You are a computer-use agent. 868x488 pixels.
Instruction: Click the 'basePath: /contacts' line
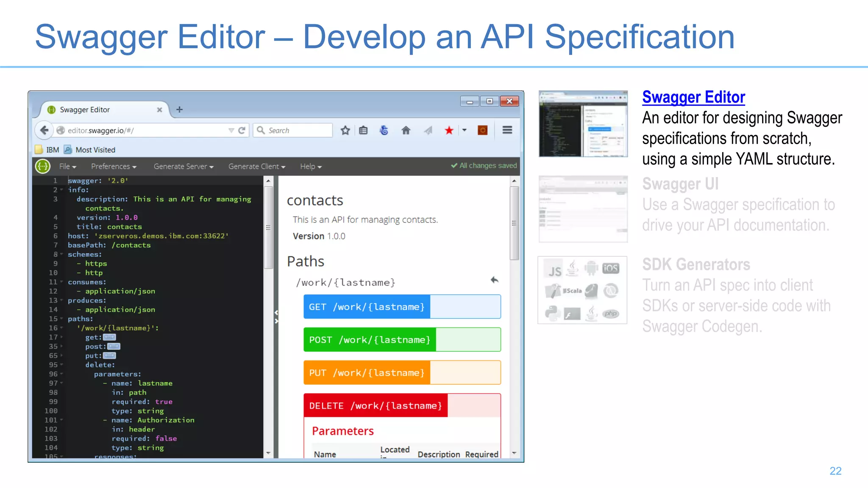(x=109, y=245)
